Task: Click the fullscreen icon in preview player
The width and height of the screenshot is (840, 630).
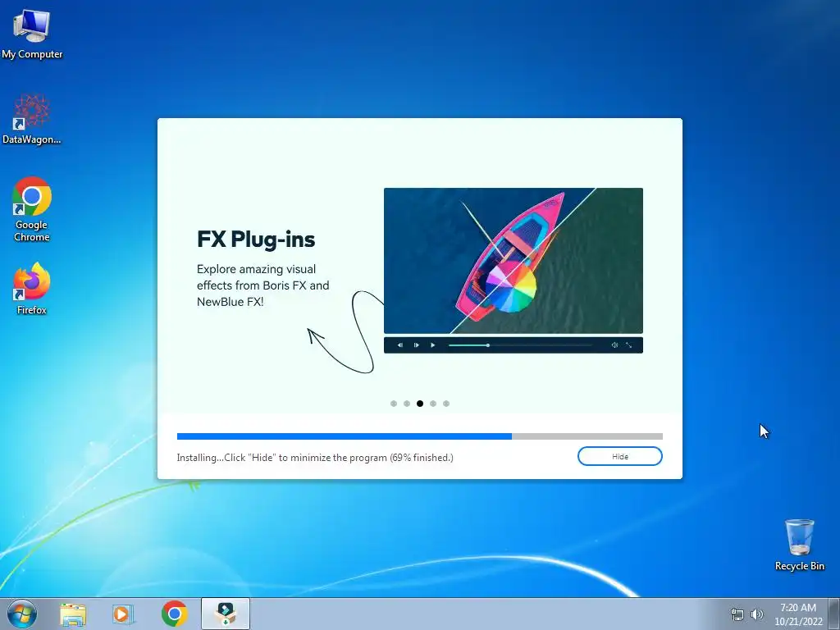Action: [629, 345]
